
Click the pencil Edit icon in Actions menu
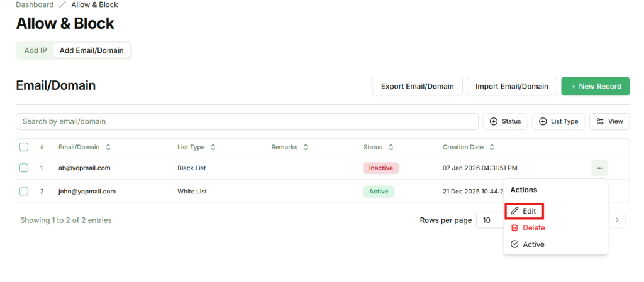coord(514,211)
